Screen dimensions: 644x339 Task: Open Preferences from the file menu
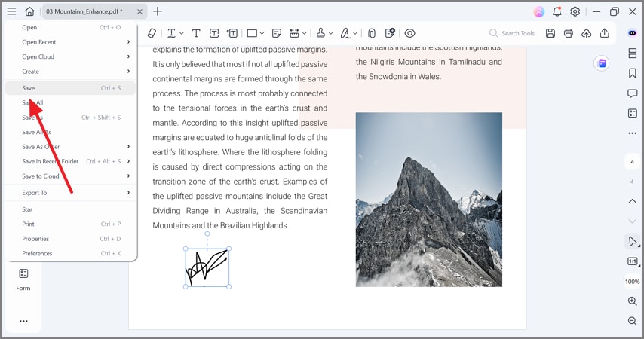pyautogui.click(x=70, y=254)
